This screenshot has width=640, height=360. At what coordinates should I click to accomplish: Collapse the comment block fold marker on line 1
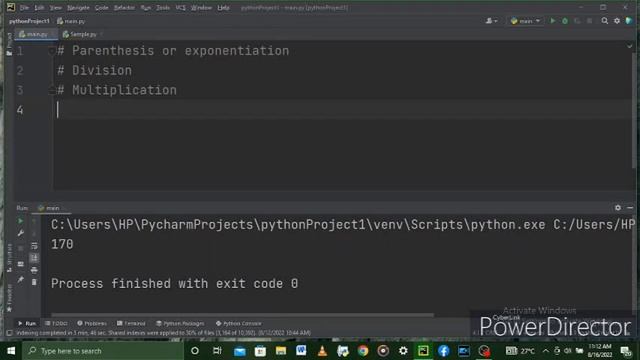[52, 51]
